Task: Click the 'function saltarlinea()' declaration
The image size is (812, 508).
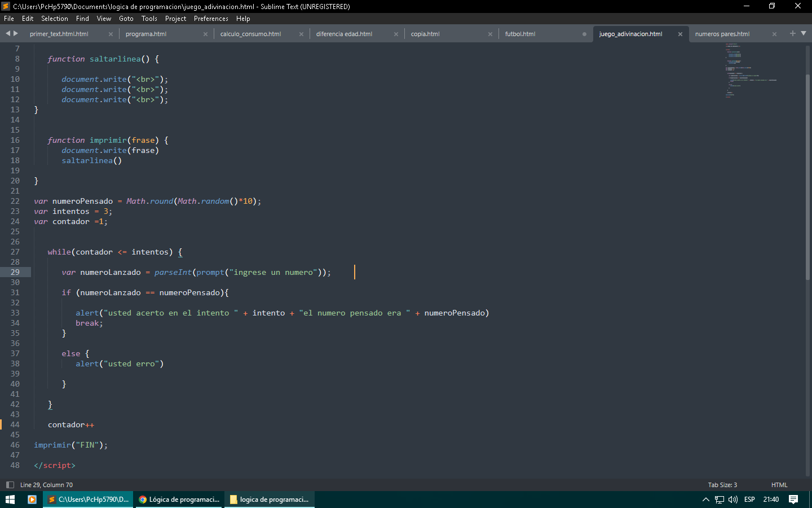Action: [103, 59]
